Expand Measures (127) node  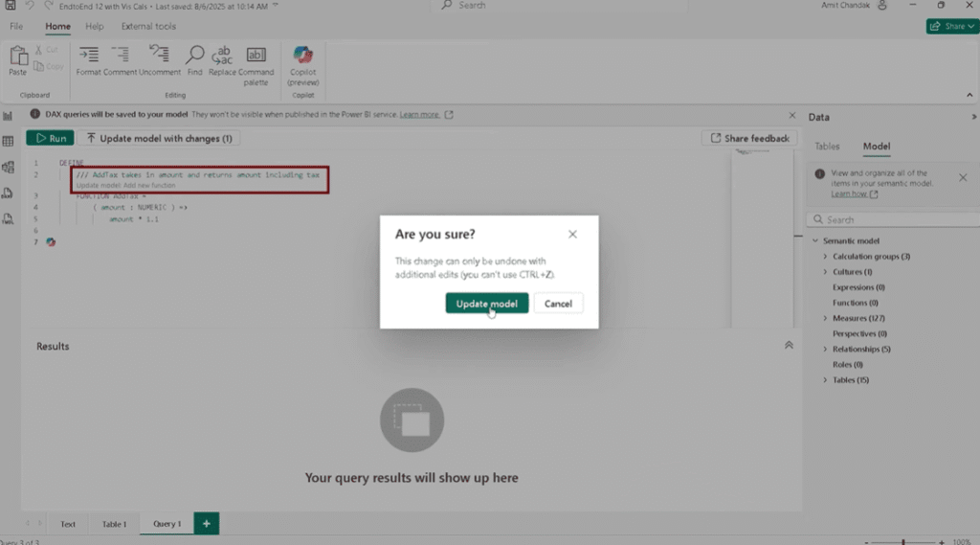click(825, 319)
